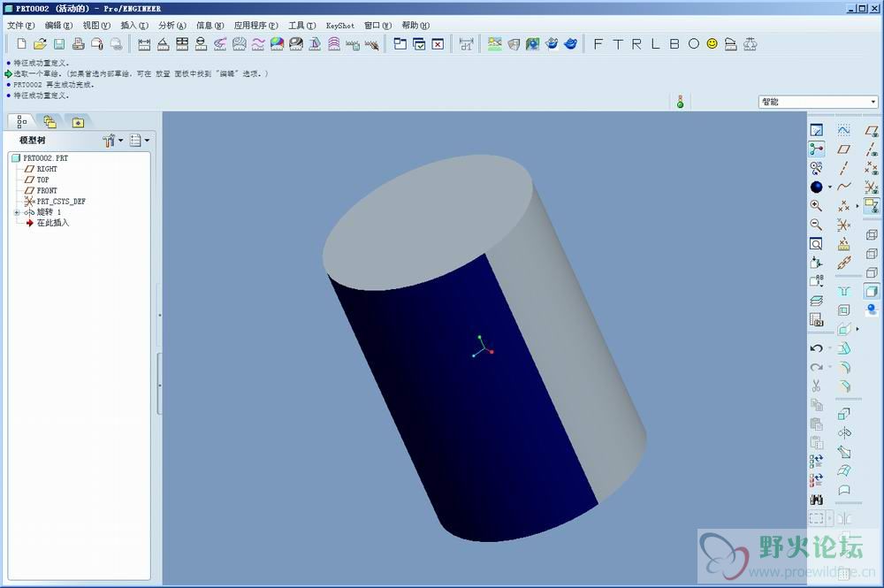
Task: Select wireframe display mode
Action: pos(872,234)
